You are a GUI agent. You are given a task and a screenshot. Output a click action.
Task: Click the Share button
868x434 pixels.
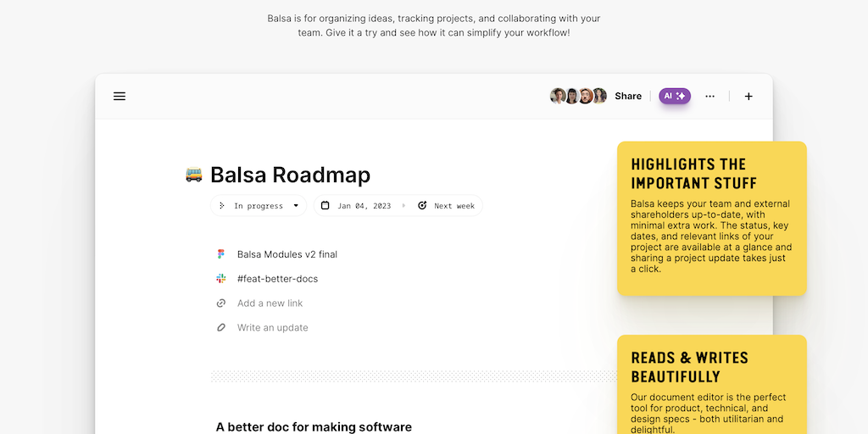pyautogui.click(x=628, y=97)
